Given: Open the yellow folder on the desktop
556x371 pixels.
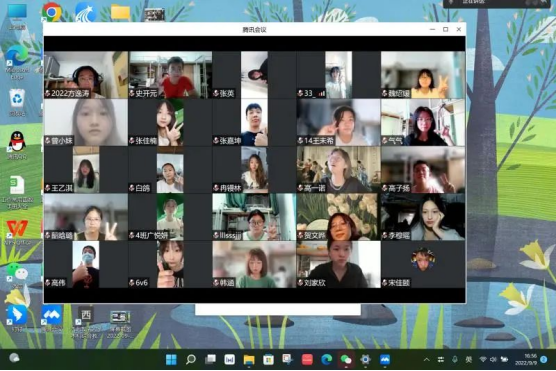Looking at the screenshot, I should click(x=120, y=12).
